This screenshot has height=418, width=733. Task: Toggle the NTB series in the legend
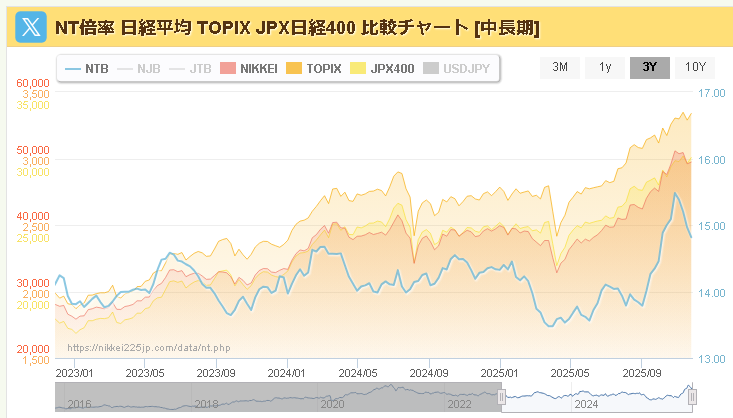86,69
